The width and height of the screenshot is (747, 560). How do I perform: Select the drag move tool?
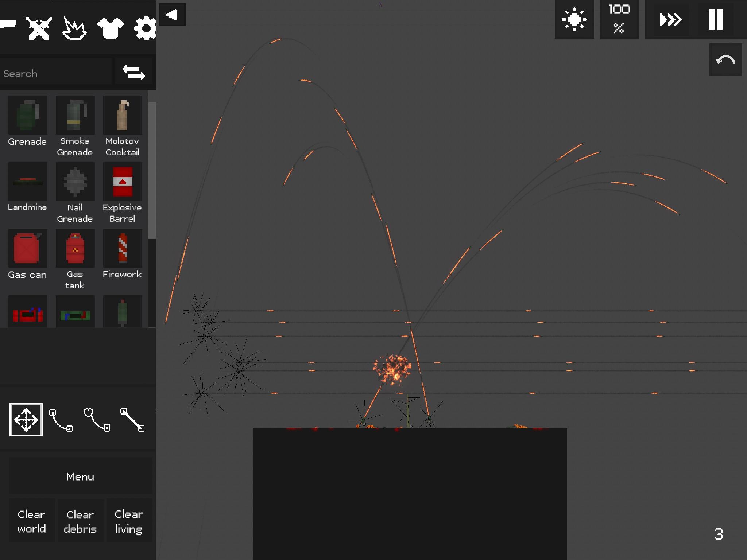pos(26,420)
